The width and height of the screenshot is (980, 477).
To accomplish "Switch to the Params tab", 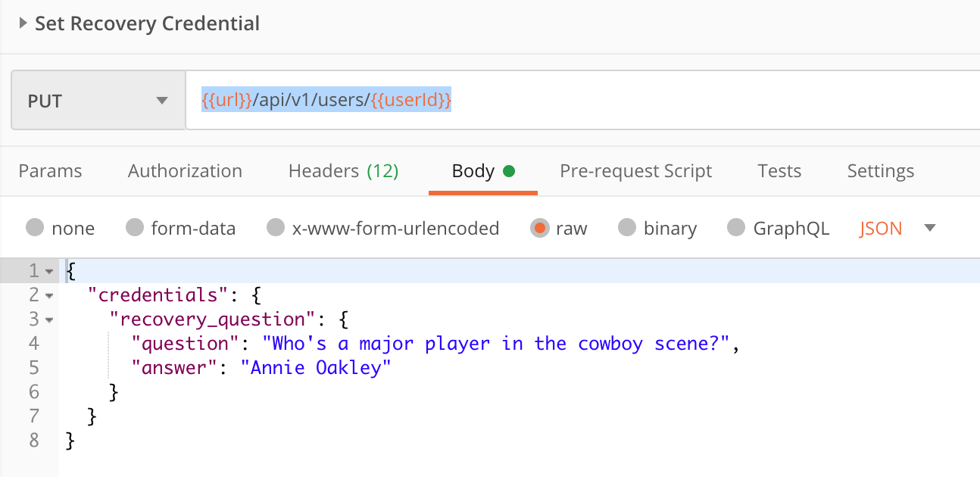I will tap(50, 171).
